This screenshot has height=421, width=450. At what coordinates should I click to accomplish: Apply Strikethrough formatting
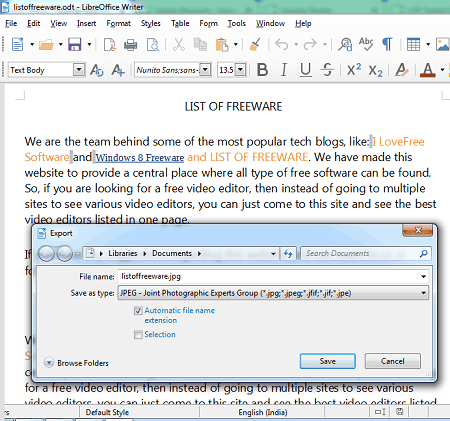pyautogui.click(x=327, y=70)
